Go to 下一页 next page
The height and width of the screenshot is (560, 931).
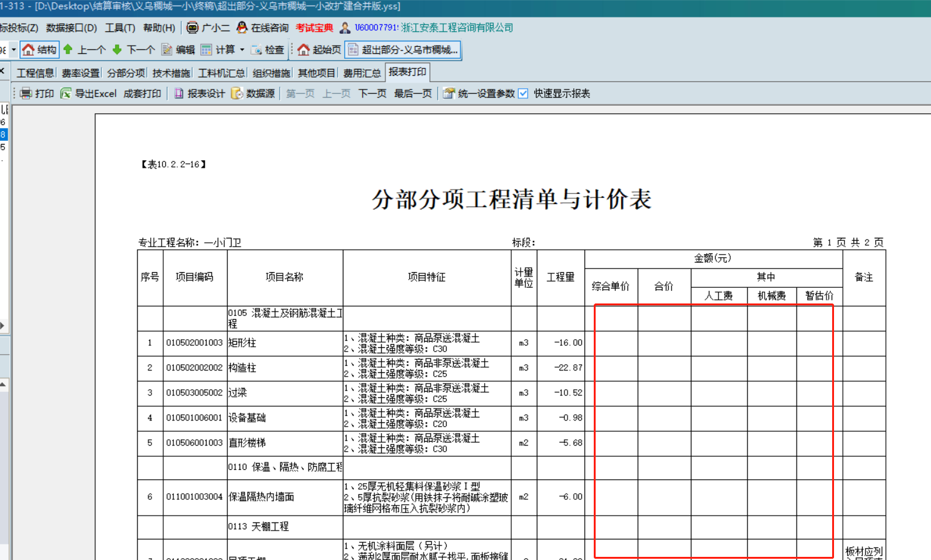[372, 93]
